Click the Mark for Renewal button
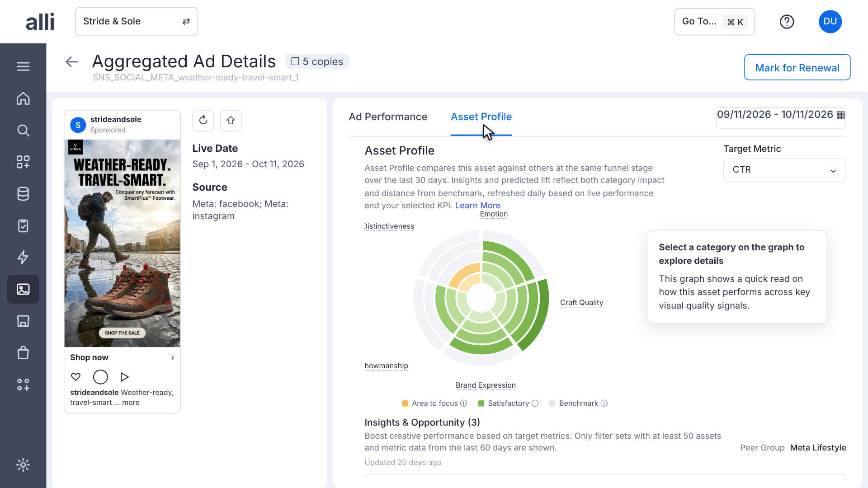 pos(797,67)
